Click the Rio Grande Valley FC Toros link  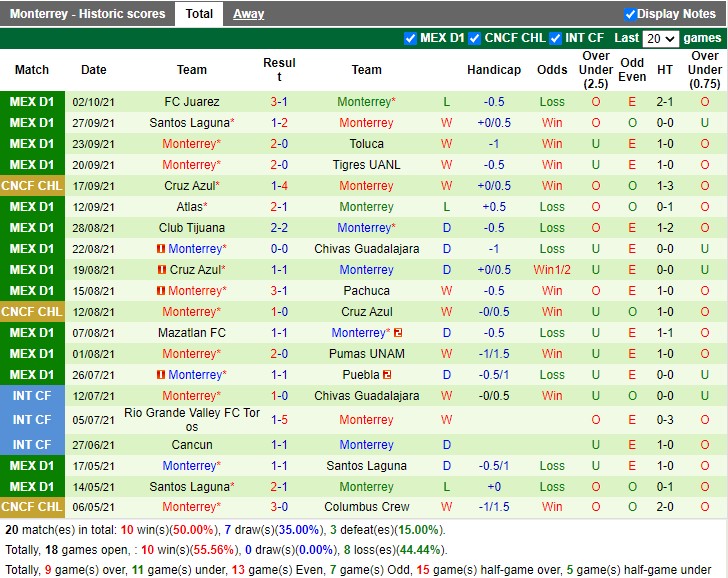192,420
